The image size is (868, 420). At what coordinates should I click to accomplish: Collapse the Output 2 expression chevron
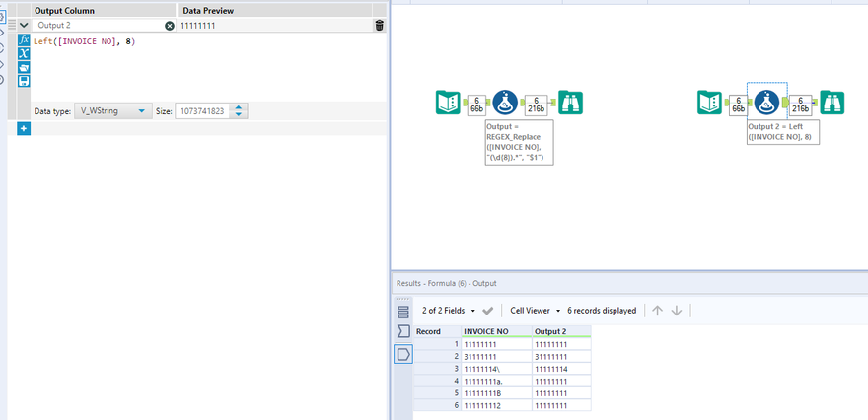[24, 25]
